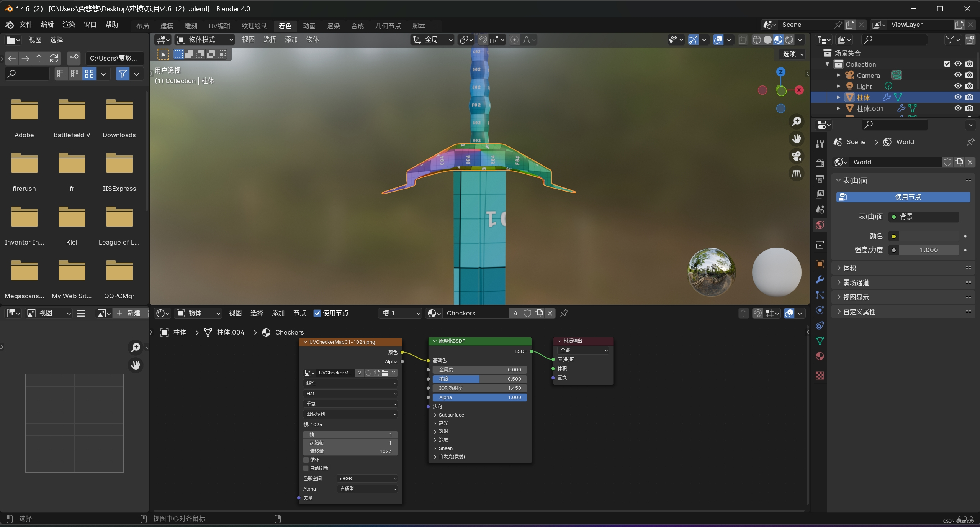Switch to rendered viewport shading icon
Image resolution: width=980 pixels, height=527 pixels.
[789, 40]
